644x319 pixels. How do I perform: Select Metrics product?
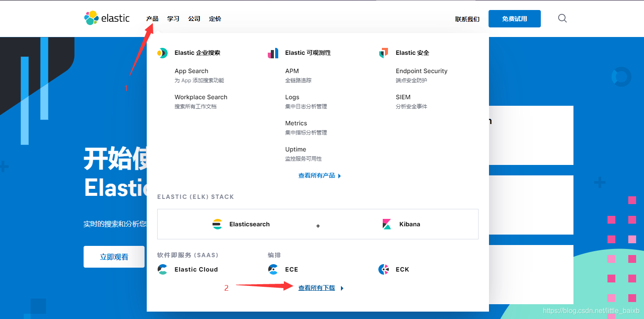296,123
